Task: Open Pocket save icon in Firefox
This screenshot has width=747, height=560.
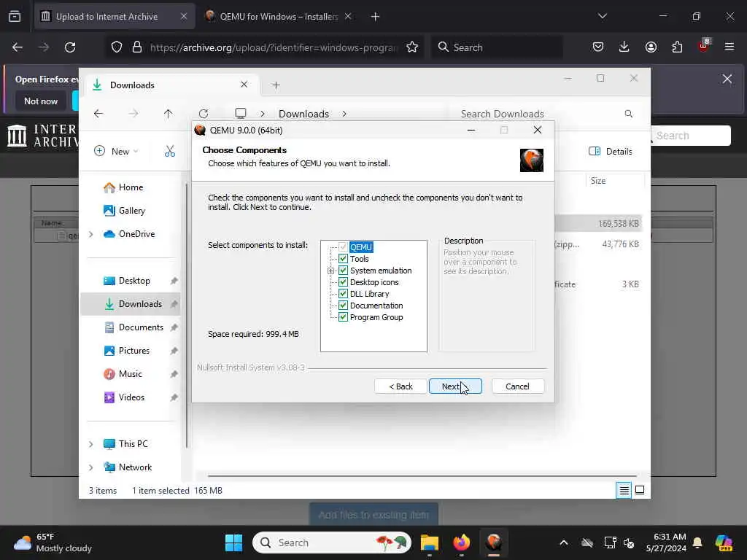Action: tap(598, 47)
